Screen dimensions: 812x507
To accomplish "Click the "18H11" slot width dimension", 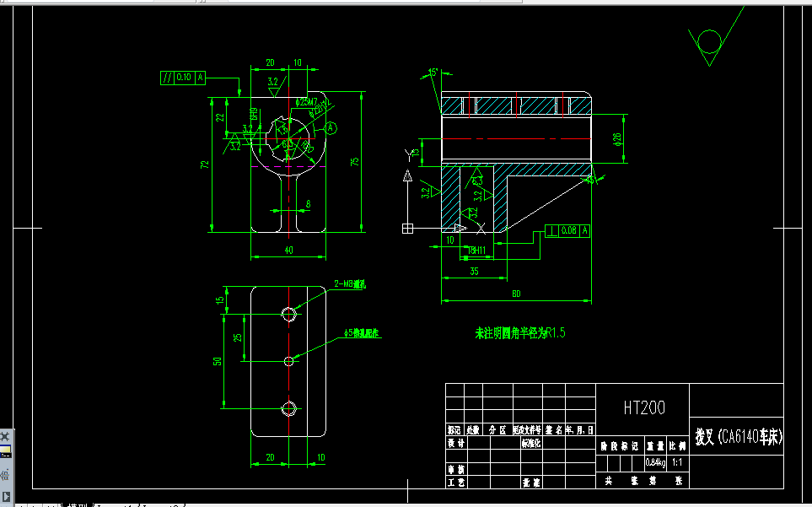I will [x=477, y=251].
